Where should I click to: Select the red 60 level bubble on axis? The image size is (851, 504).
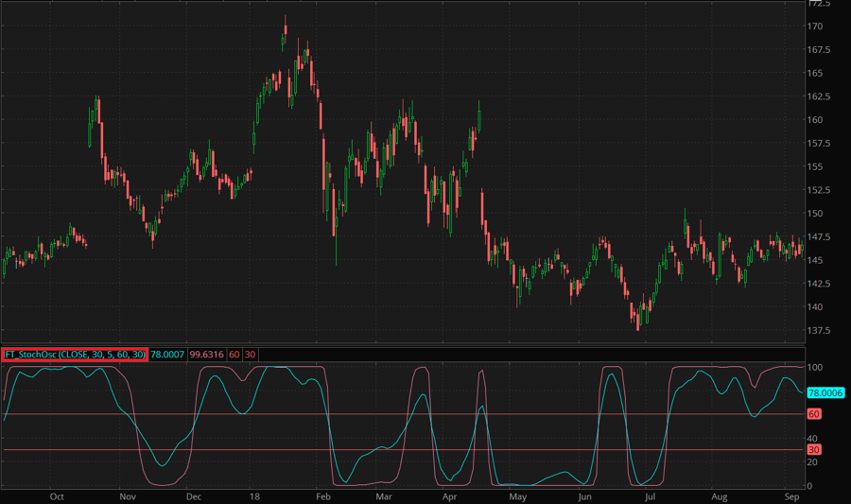click(813, 414)
